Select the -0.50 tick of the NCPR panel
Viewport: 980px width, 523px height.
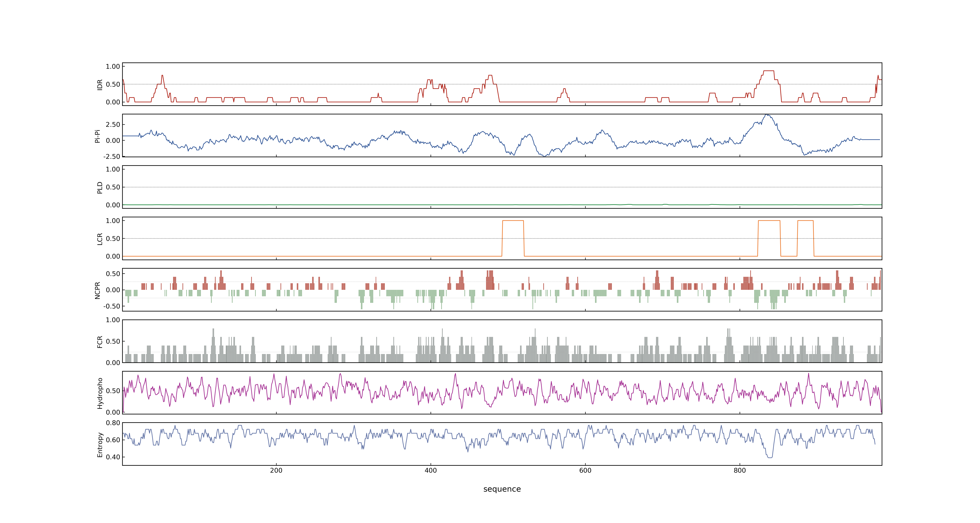tap(111, 306)
